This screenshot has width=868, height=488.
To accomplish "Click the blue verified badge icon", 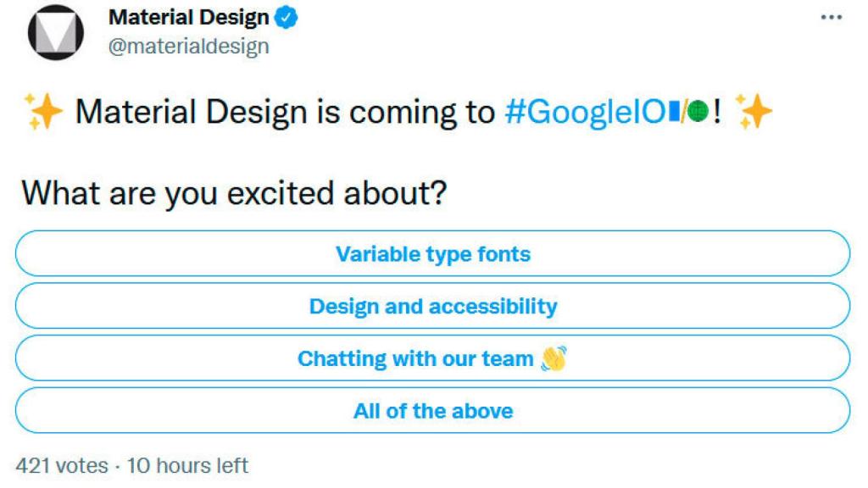I will (x=287, y=18).
